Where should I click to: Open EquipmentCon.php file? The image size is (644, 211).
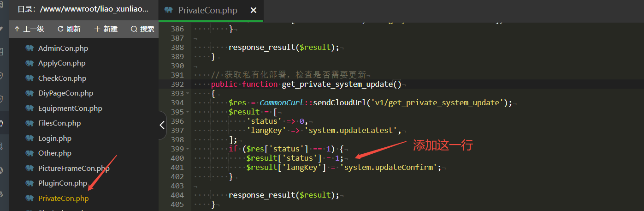click(70, 109)
